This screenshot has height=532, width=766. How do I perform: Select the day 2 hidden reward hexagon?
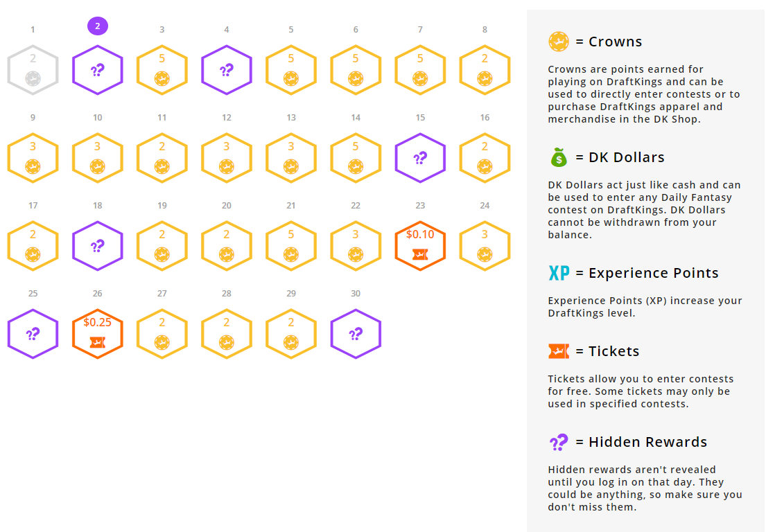(97, 70)
